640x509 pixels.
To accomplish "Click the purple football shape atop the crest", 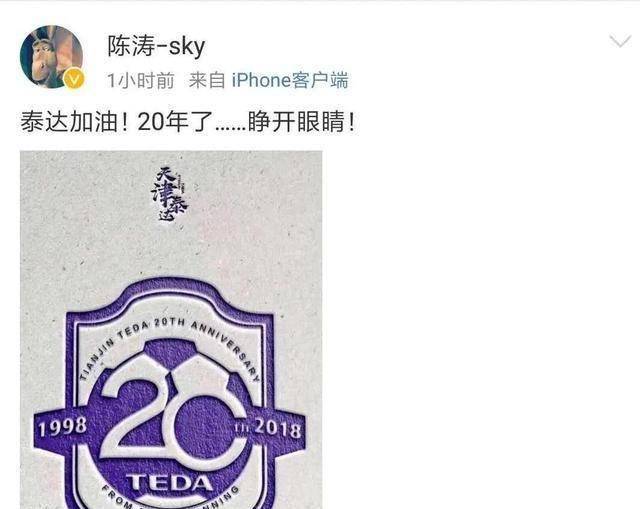I will 171,353.
